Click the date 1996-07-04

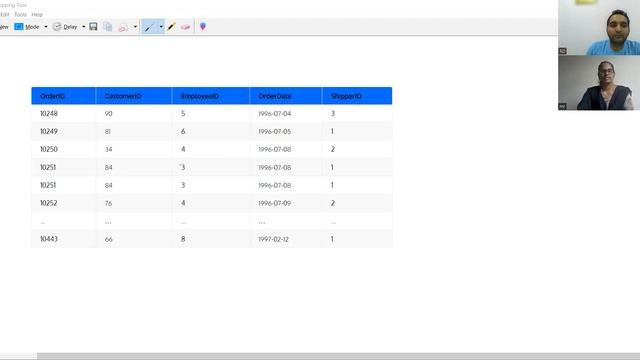[x=275, y=113]
